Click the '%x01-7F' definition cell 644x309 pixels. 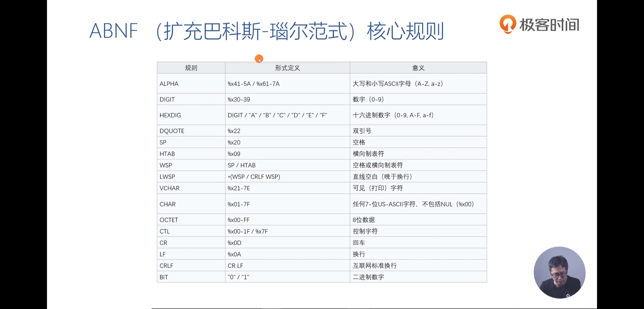pyautogui.click(x=288, y=204)
